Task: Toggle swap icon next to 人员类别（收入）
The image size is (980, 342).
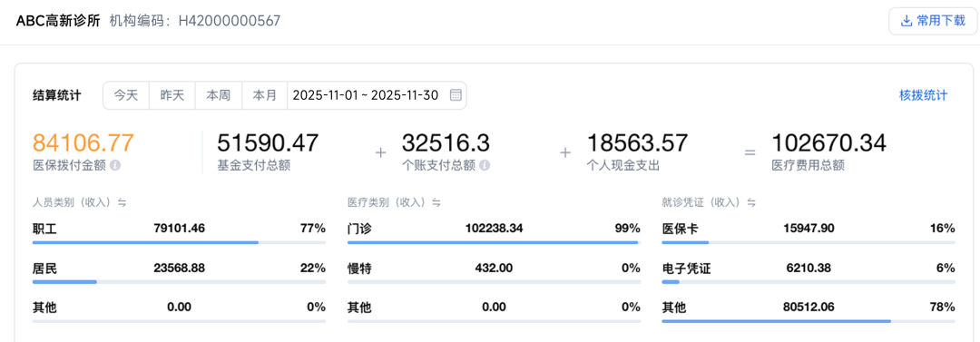Action: (122, 202)
